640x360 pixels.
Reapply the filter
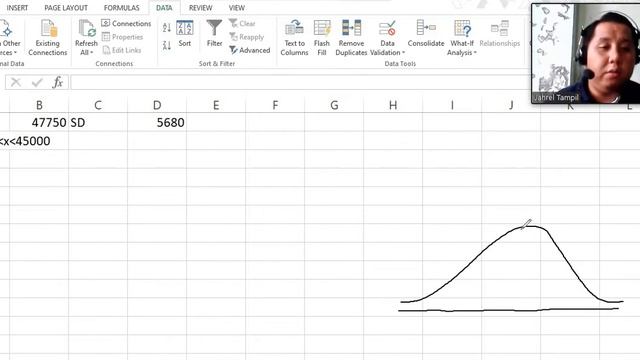click(247, 37)
